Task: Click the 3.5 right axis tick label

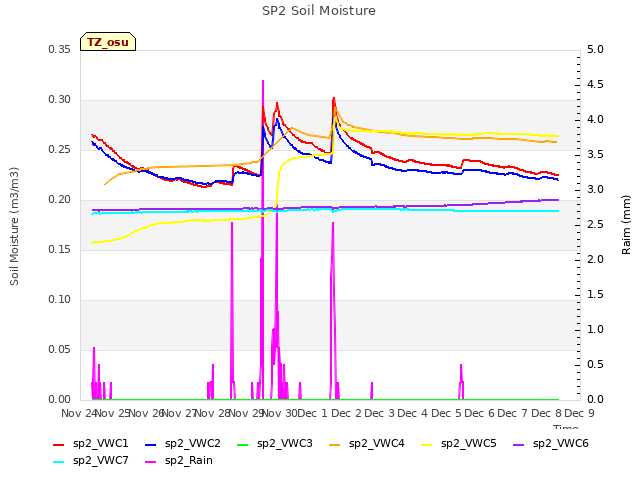Action: click(596, 155)
